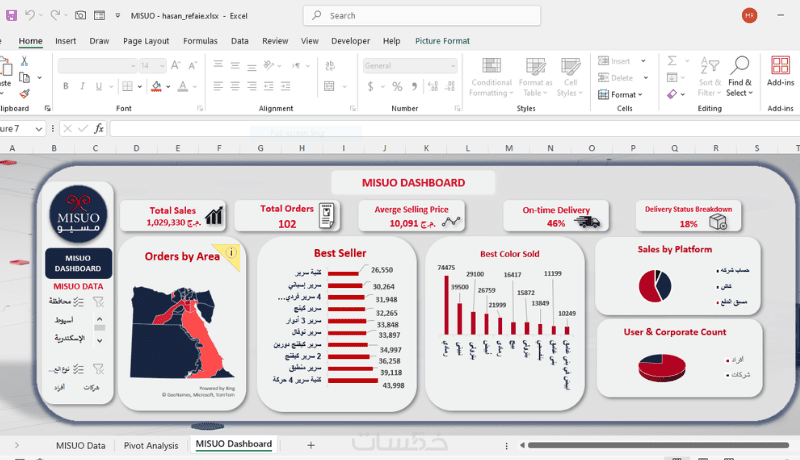
Task: Click the governorate slicer scroll down arrow
Action: [99, 341]
